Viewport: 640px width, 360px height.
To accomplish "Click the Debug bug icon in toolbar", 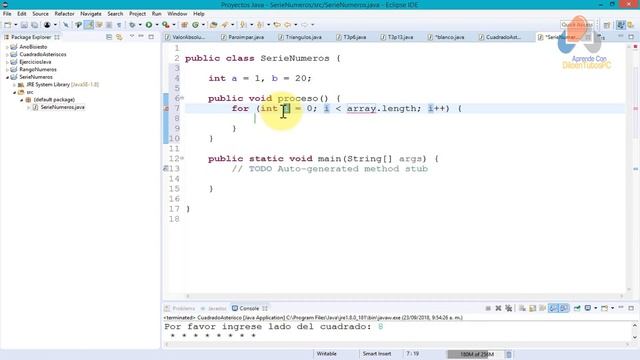I will point(132,25).
